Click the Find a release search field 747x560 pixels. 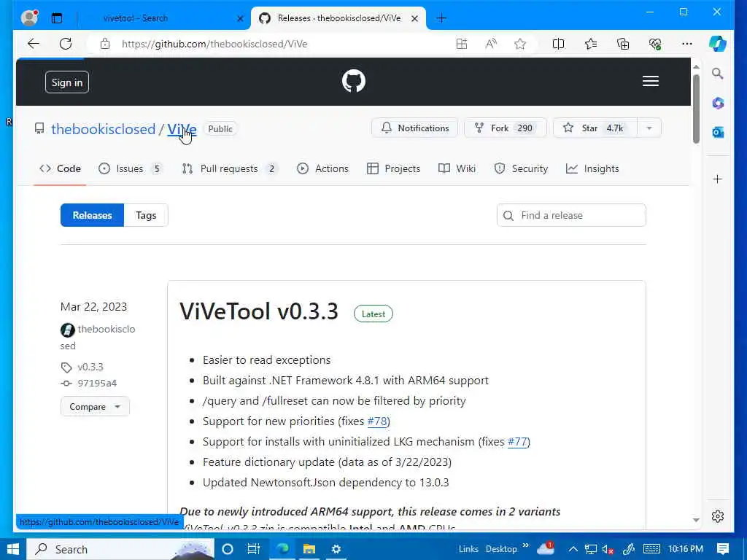(571, 215)
